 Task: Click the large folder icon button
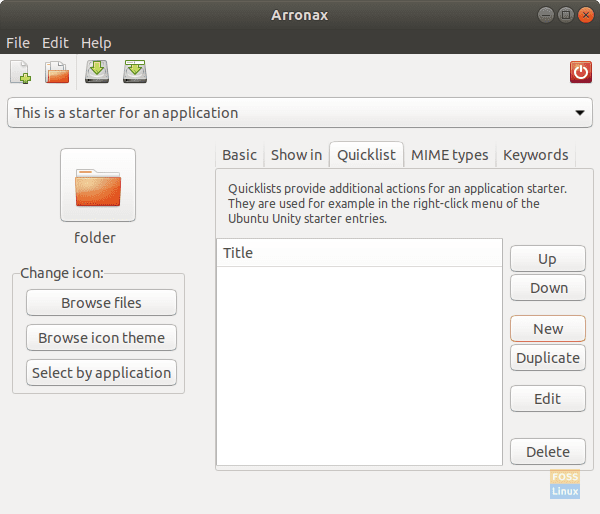click(x=97, y=185)
